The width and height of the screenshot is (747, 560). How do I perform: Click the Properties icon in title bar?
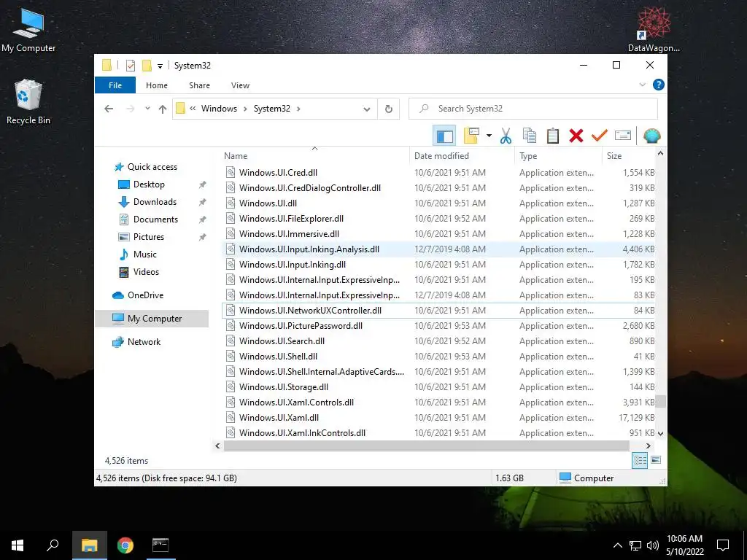click(131, 66)
